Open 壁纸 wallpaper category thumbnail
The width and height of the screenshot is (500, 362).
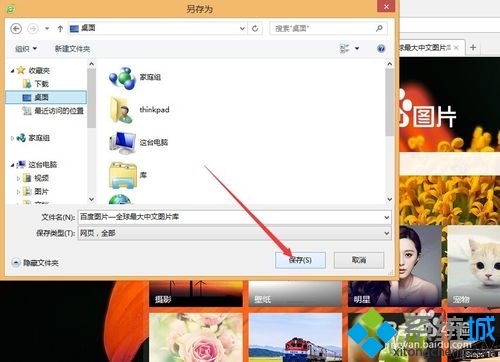tap(295, 293)
